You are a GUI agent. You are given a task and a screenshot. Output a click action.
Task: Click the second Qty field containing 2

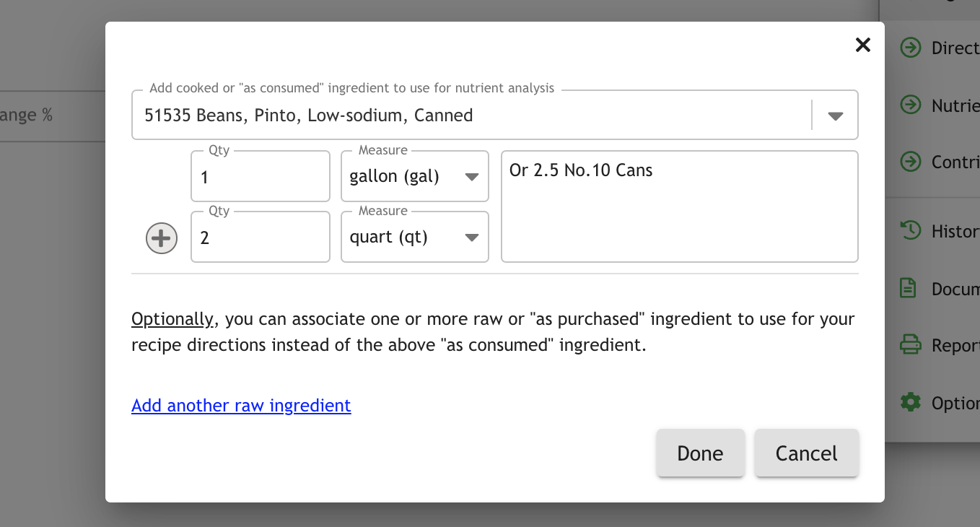[x=260, y=238]
